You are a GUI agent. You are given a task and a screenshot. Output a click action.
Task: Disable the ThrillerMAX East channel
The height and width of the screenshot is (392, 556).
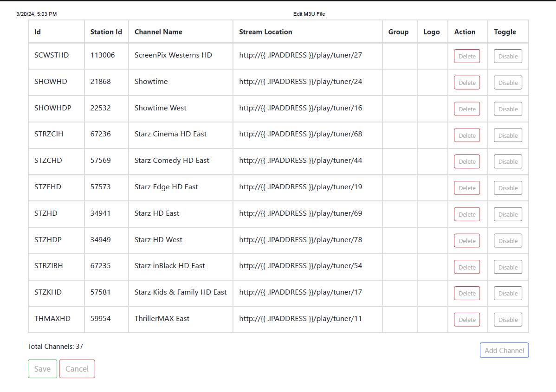tap(508, 320)
